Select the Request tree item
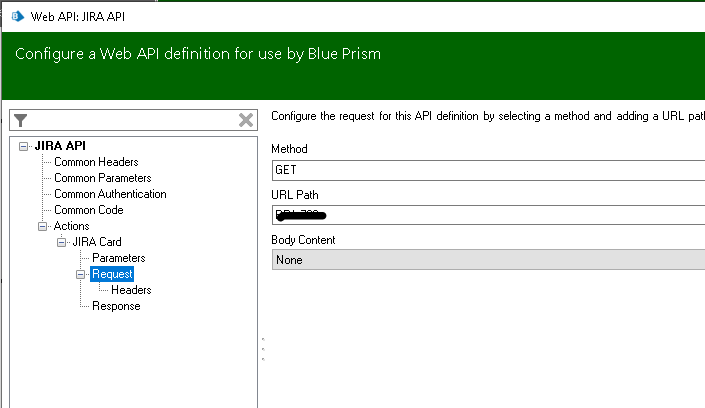The width and height of the screenshot is (705, 408). (x=112, y=274)
